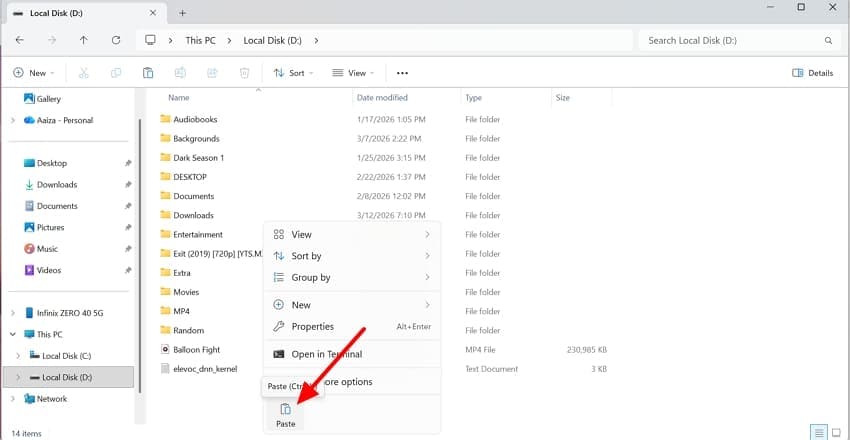This screenshot has height=440, width=850.
Task: Open the View submenu in context menu
Action: pos(352,235)
